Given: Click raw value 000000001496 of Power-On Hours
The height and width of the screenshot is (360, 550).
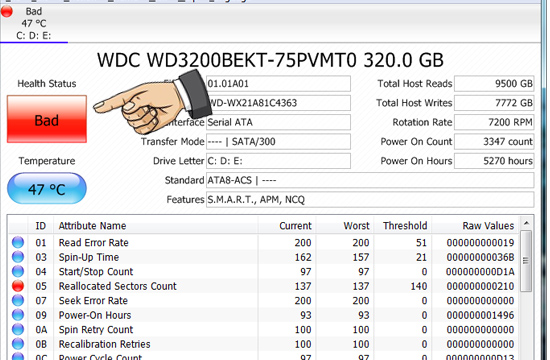Looking at the screenshot, I should (x=480, y=315).
